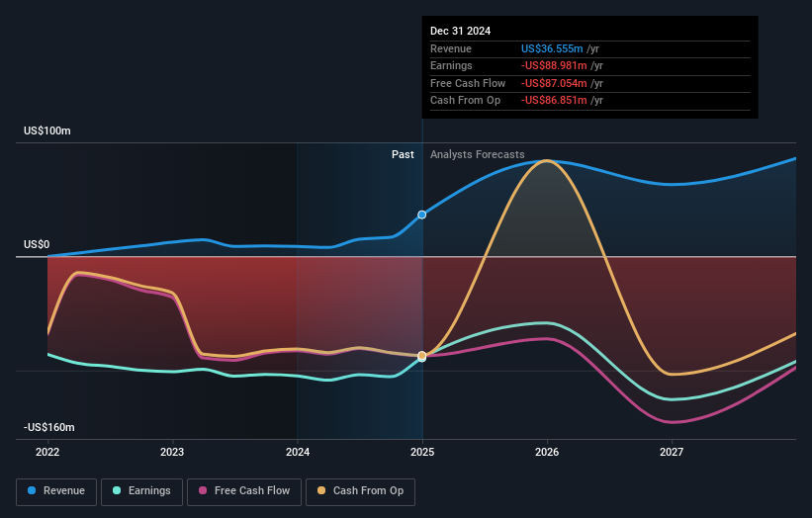Screen dimensions: 812x518
Task: Select the 2022 x-axis label
Action: (x=47, y=452)
